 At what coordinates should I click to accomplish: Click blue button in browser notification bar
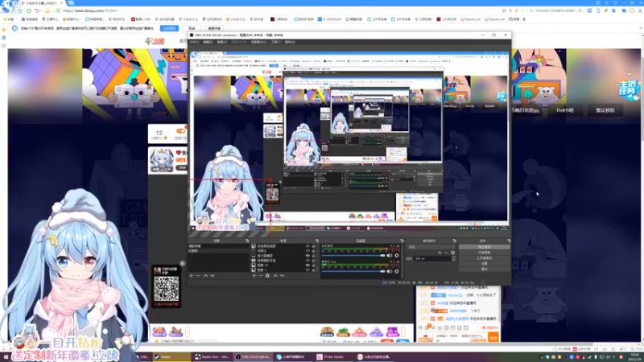(169, 28)
